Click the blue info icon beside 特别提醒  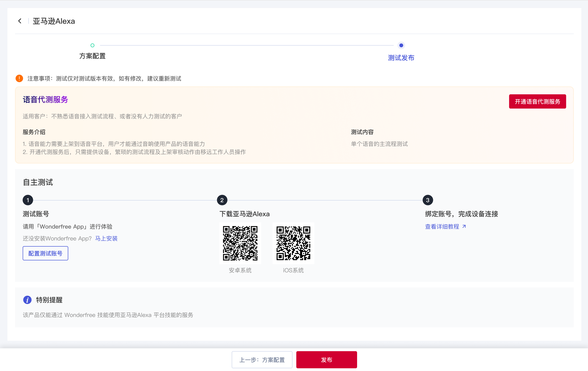(x=27, y=300)
